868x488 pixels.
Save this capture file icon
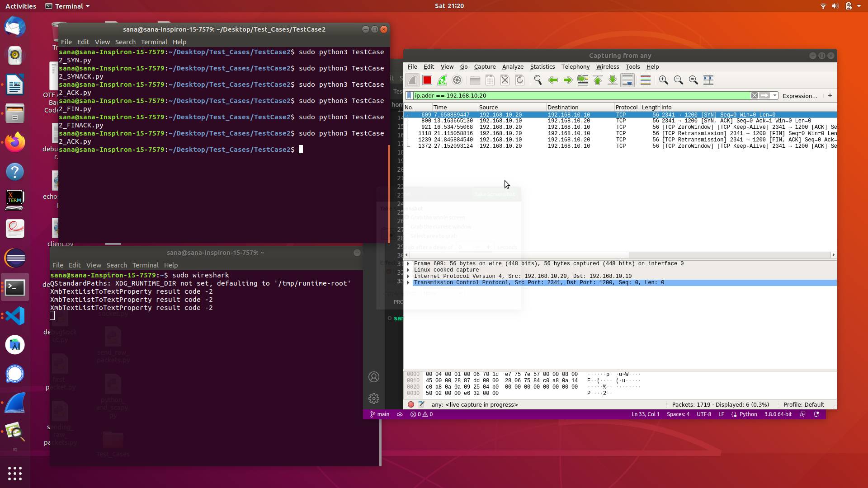click(490, 80)
